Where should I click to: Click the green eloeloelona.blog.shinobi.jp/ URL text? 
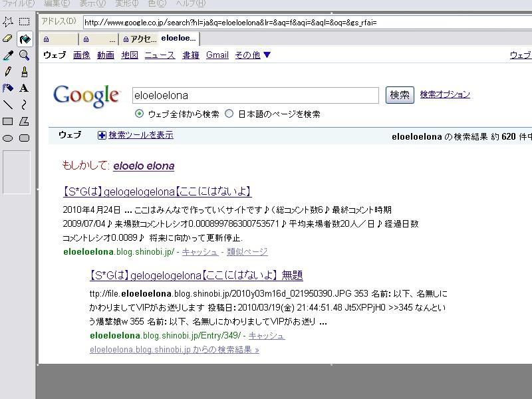coord(119,252)
